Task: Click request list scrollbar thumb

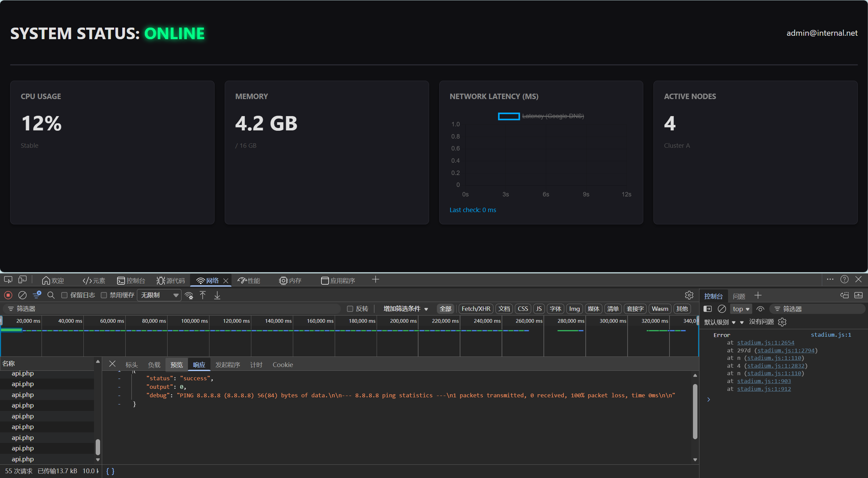Action: point(98,447)
